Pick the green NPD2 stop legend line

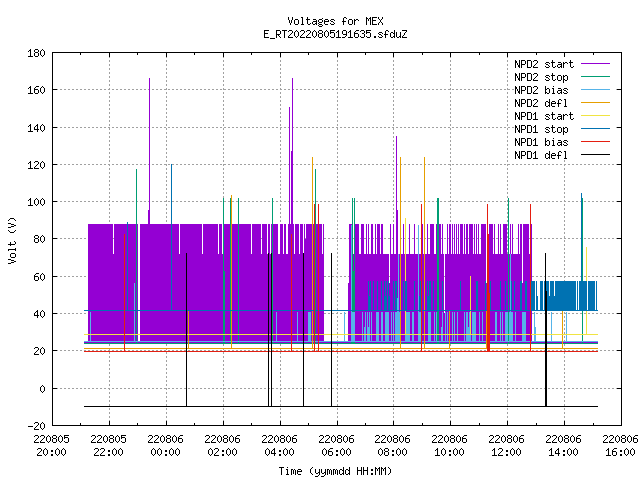(595, 76)
